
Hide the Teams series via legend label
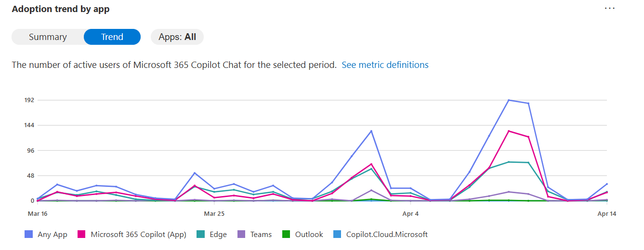point(261,235)
